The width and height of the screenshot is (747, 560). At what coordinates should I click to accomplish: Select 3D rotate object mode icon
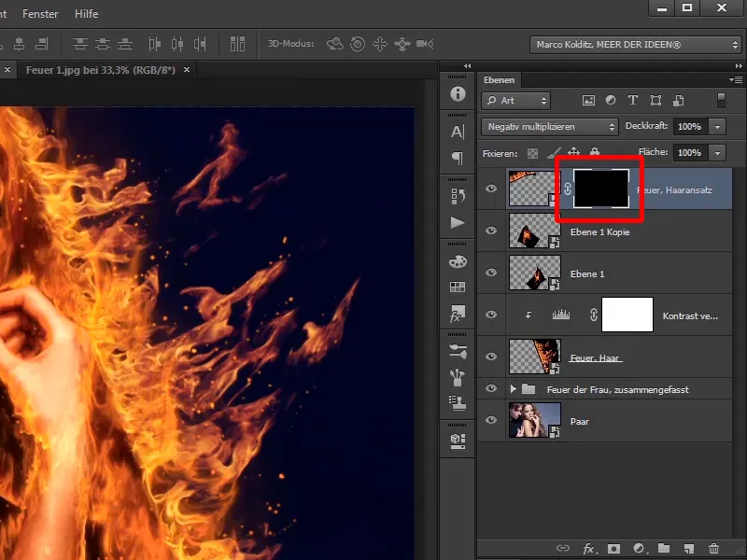click(x=335, y=44)
